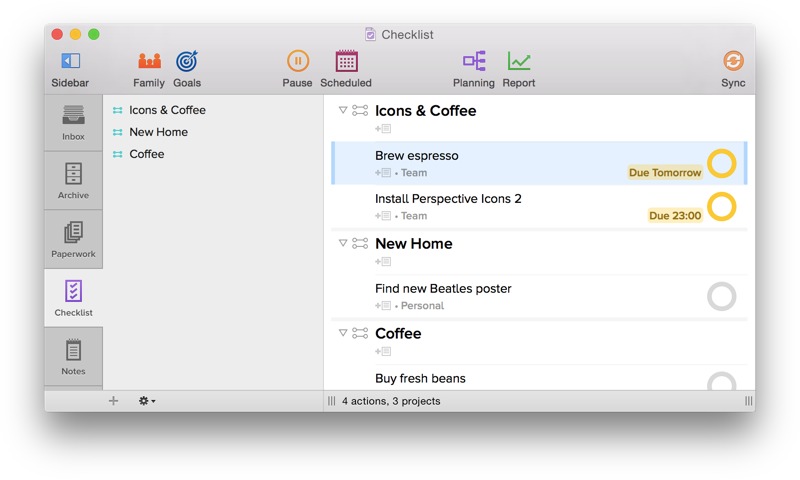Screen dimensions: 800x480
Task: Click the plus add button
Action: [113, 401]
